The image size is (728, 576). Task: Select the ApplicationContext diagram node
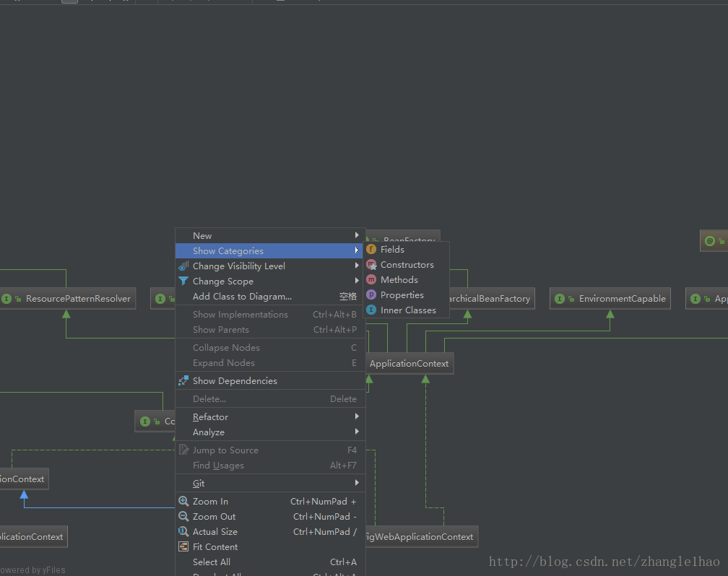[x=409, y=363]
